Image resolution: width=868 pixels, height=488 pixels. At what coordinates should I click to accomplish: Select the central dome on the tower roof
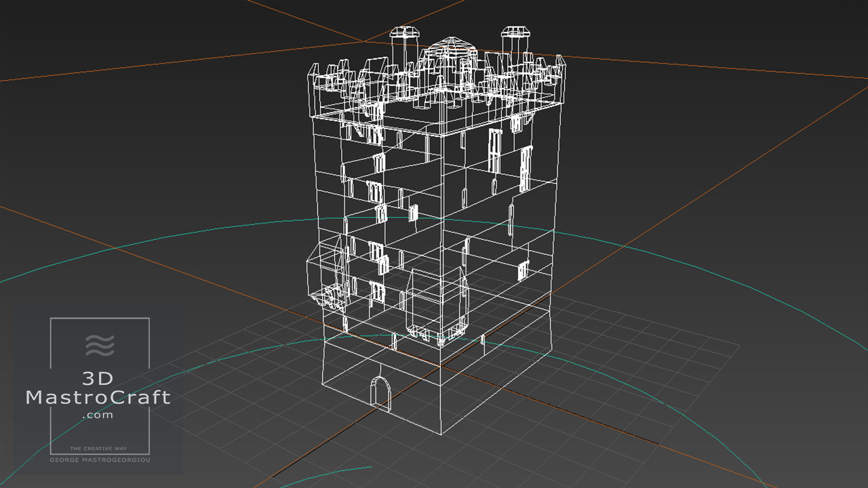point(448,49)
